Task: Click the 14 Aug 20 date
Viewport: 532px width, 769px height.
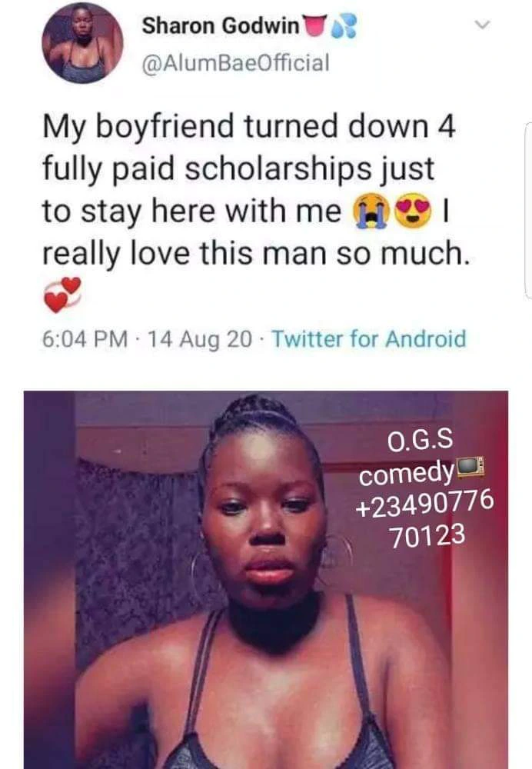Action: (199, 339)
